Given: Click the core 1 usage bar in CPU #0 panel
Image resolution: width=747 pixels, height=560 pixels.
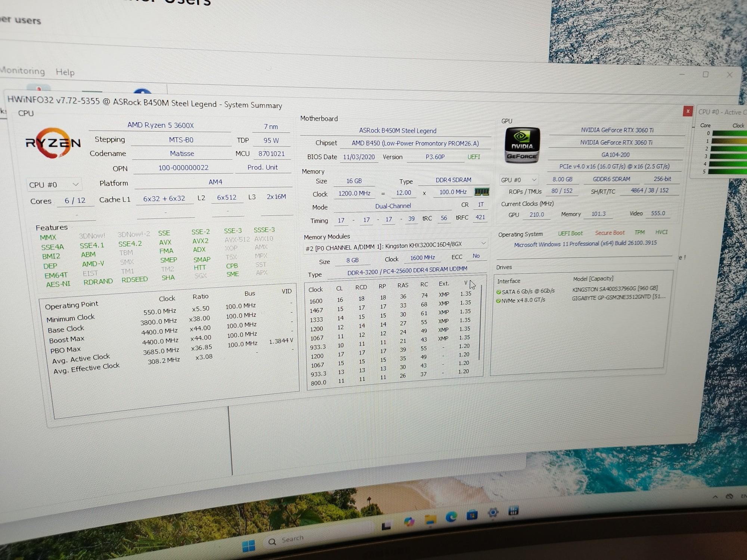Looking at the screenshot, I should tap(729, 141).
